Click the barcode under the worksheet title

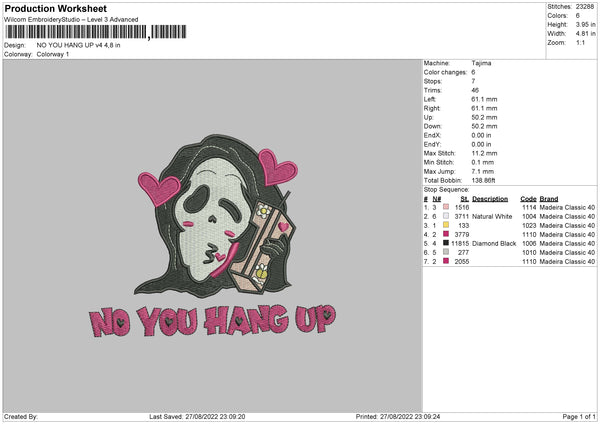pos(76,33)
